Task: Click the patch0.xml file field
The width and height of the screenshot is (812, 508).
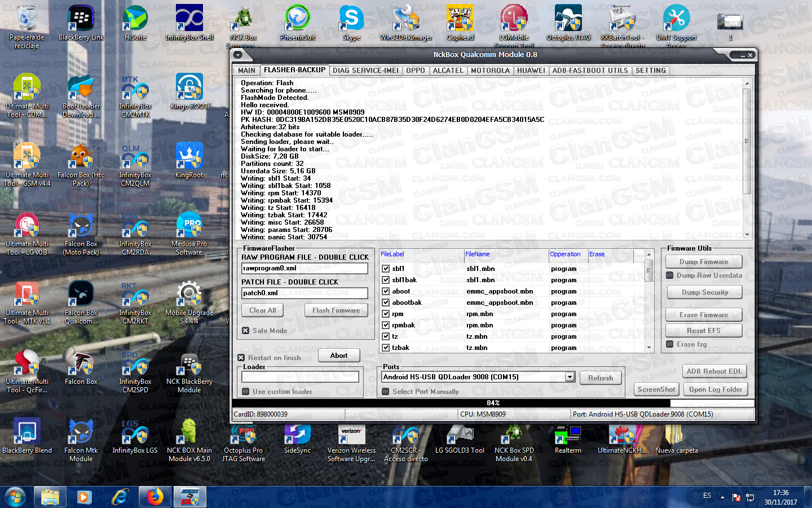Action: coord(304,294)
